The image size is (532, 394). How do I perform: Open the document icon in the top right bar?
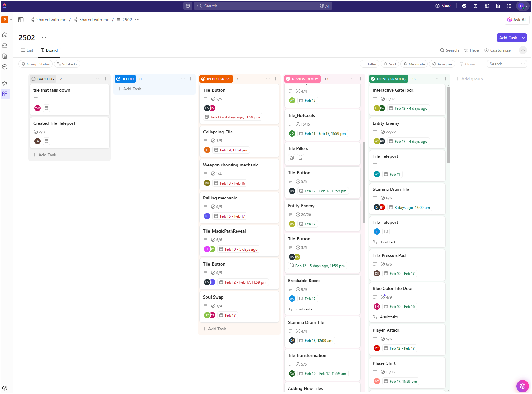click(x=498, y=6)
